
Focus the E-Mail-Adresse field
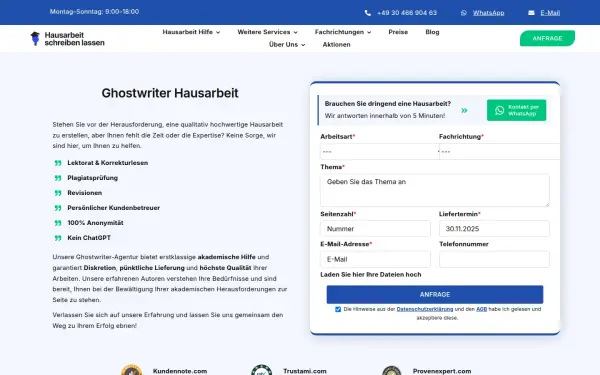click(x=375, y=259)
